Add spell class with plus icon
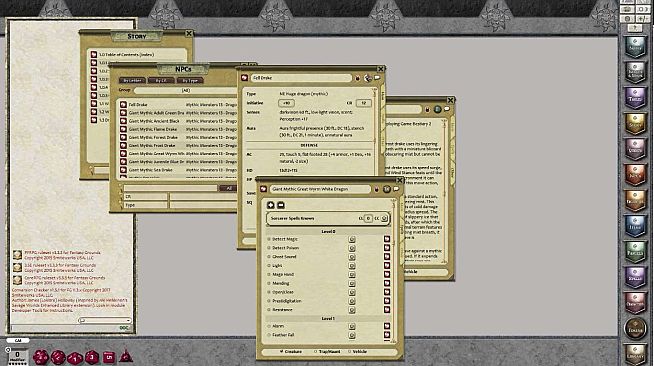Screen dimensions: 654x366 pyautogui.click(x=271, y=205)
